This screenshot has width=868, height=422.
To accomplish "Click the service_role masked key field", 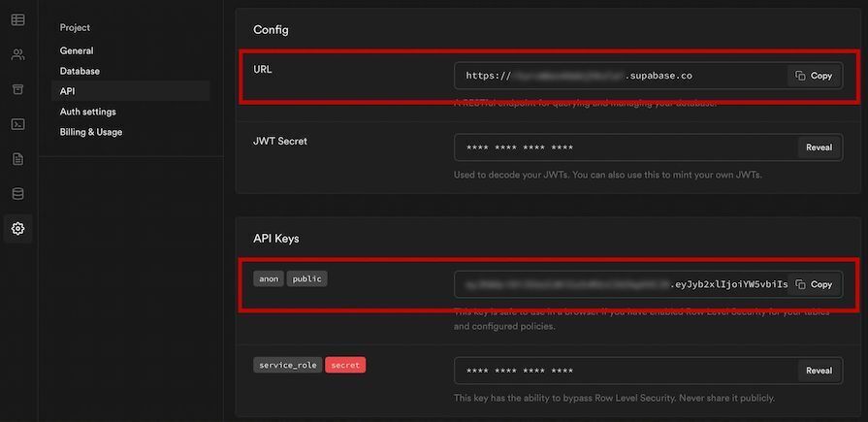I will (x=648, y=371).
